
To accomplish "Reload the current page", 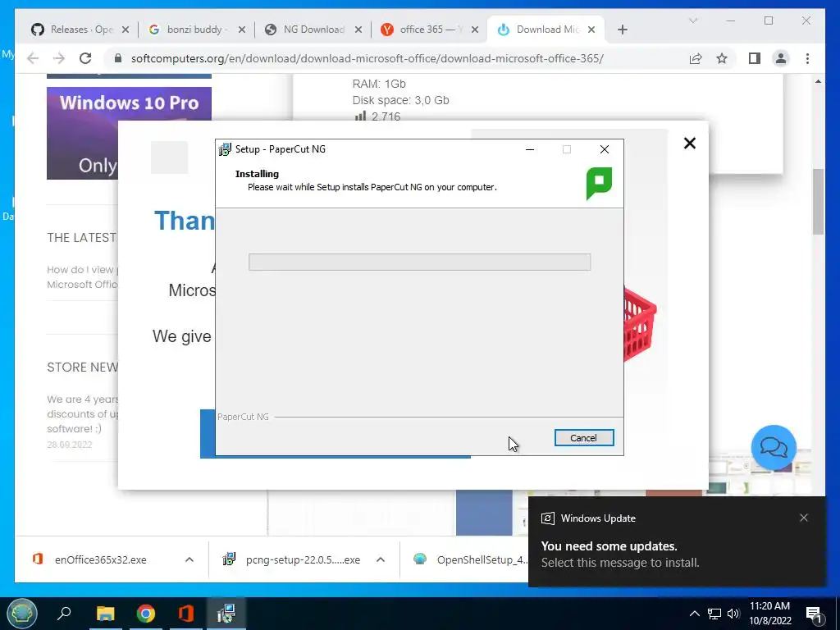I will tap(85, 58).
